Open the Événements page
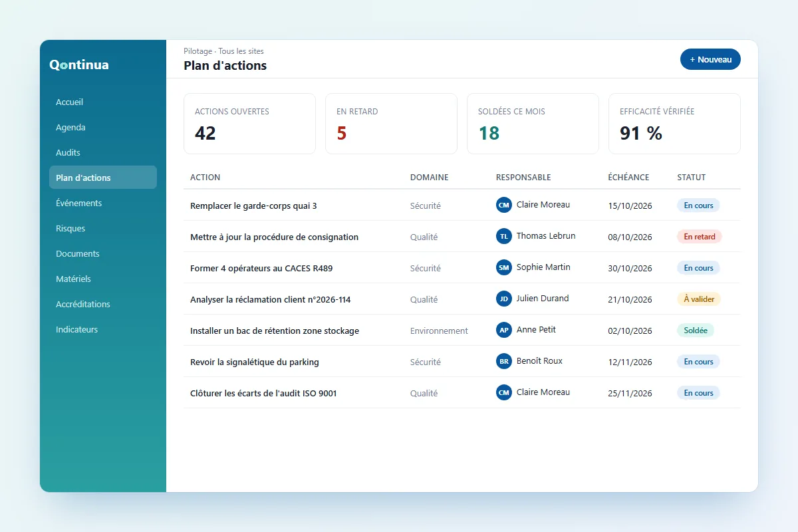 coord(103,203)
